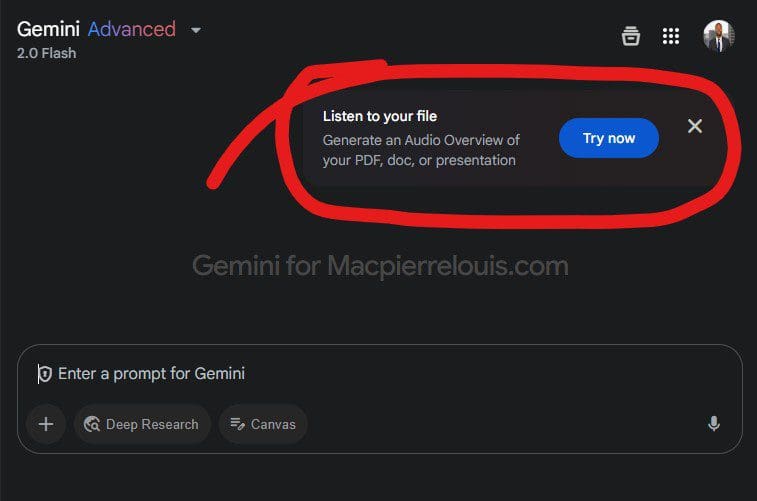Dismiss the Listen to your file banner
The width and height of the screenshot is (757, 501).
[x=695, y=126]
